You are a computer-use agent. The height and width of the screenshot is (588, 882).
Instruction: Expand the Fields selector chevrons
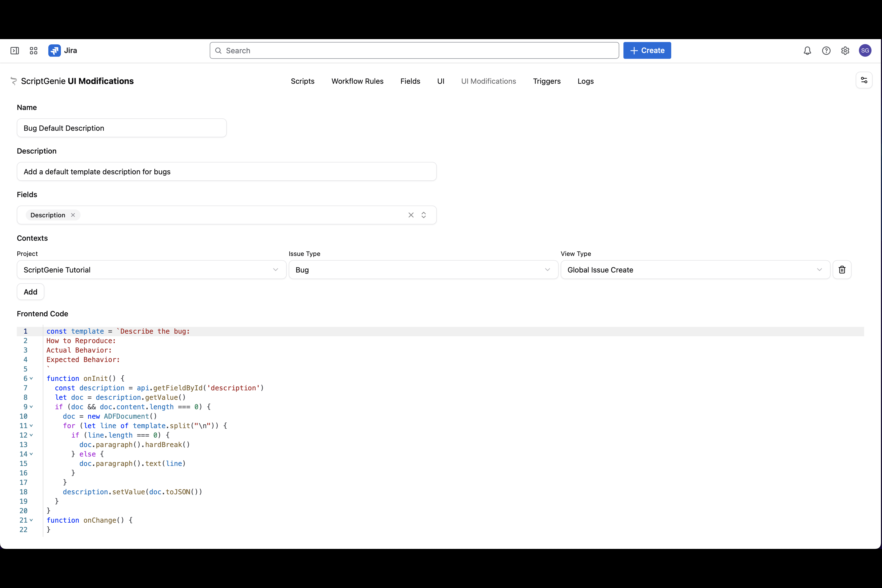tap(424, 215)
